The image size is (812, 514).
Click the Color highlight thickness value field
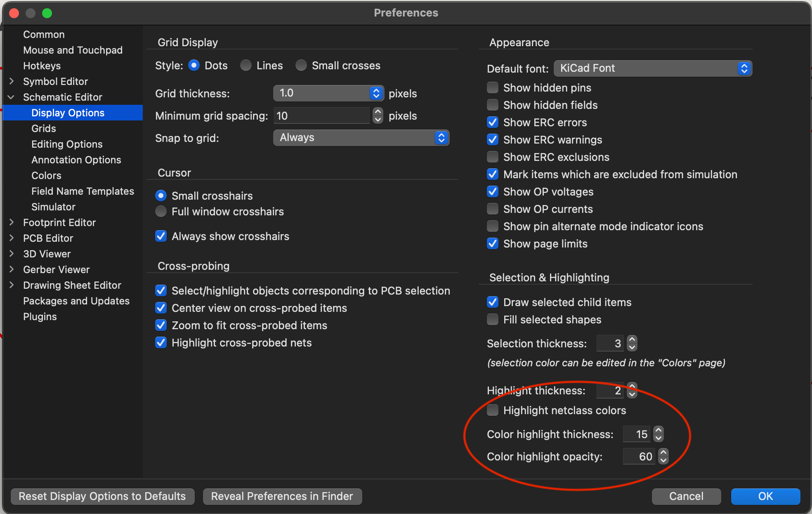point(637,434)
